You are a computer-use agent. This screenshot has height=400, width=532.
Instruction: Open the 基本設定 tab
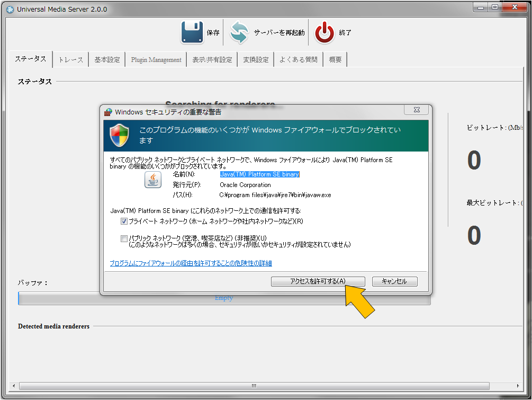[x=107, y=60]
